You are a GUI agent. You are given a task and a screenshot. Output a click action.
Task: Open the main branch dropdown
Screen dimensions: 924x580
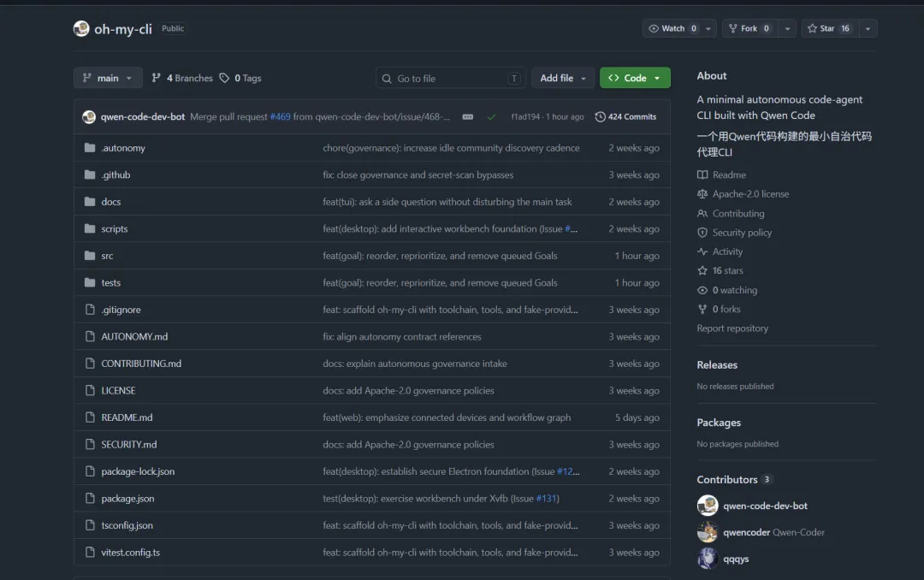click(x=108, y=78)
